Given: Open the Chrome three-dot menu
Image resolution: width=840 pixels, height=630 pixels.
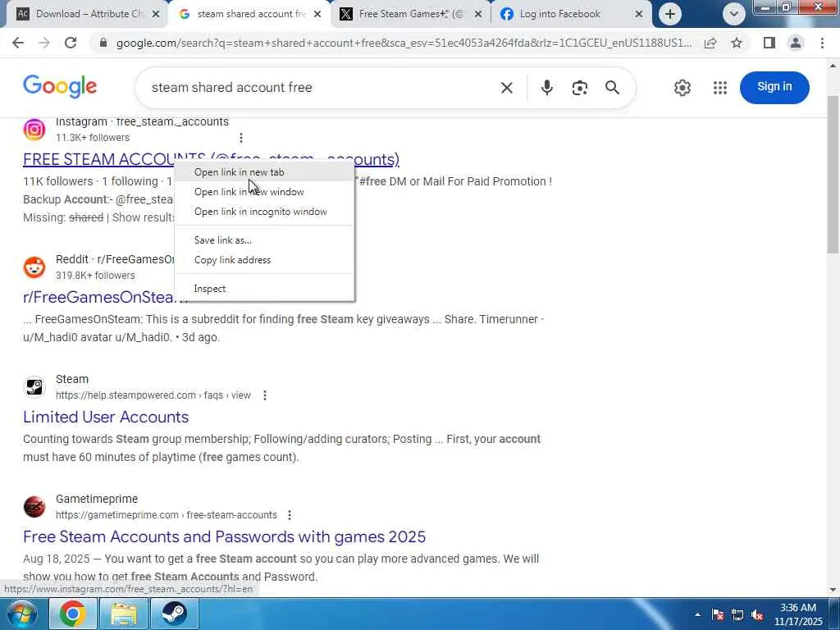Looking at the screenshot, I should click(x=822, y=43).
